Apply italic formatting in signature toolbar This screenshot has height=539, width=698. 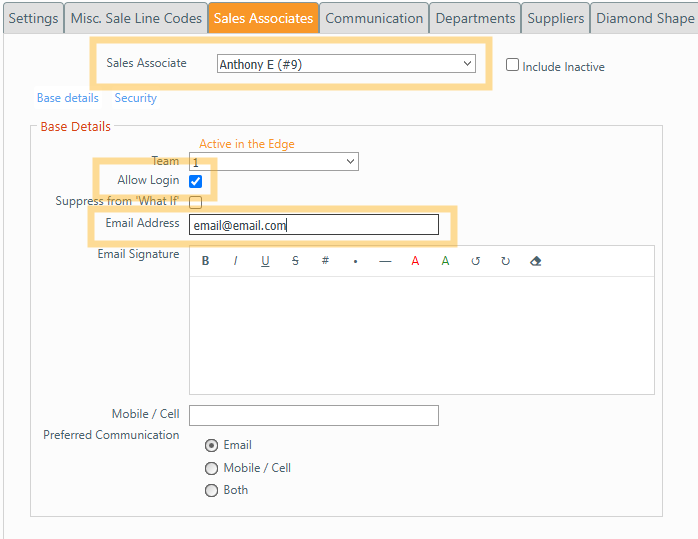pos(236,262)
